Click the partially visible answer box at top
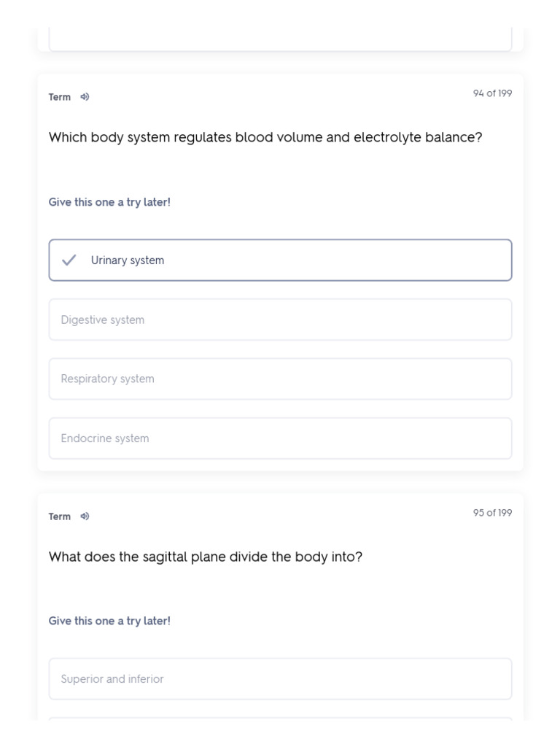560x747 pixels. (x=280, y=39)
